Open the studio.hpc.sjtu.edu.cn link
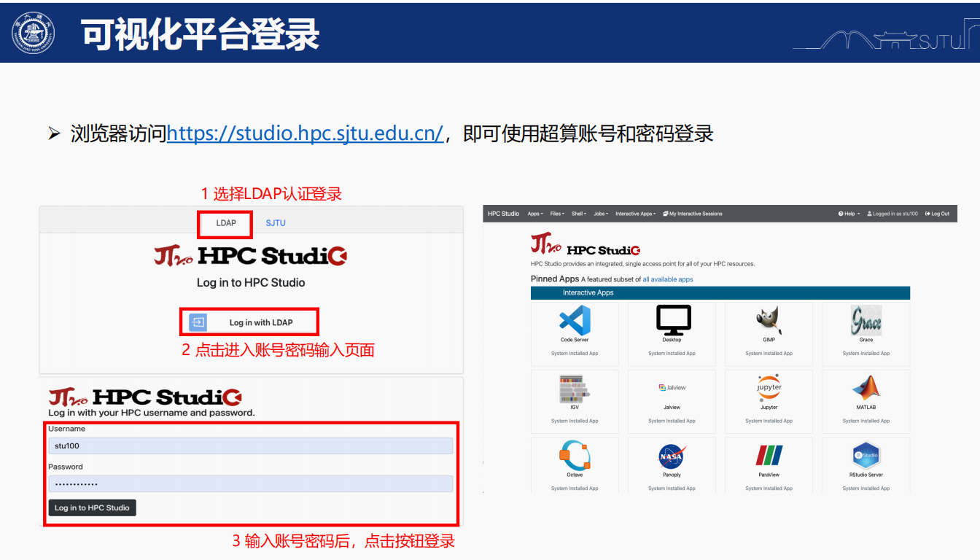Screen dimensions: 980x560 [305, 133]
